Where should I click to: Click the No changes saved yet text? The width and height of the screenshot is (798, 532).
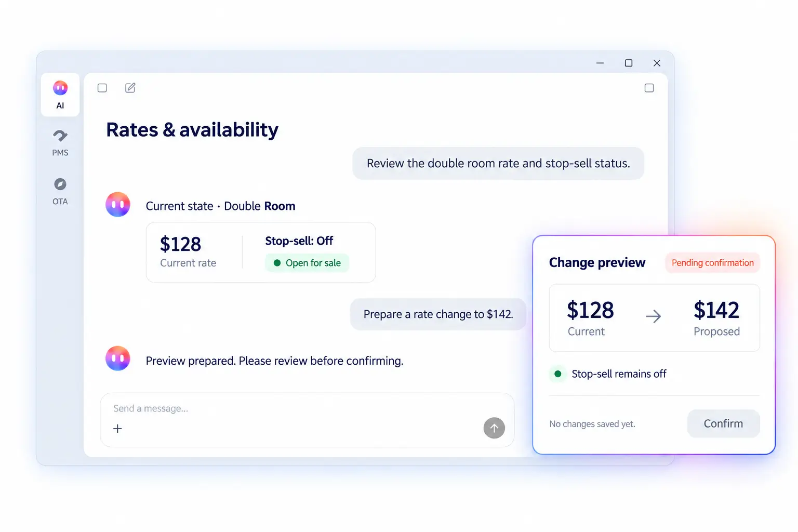point(592,424)
